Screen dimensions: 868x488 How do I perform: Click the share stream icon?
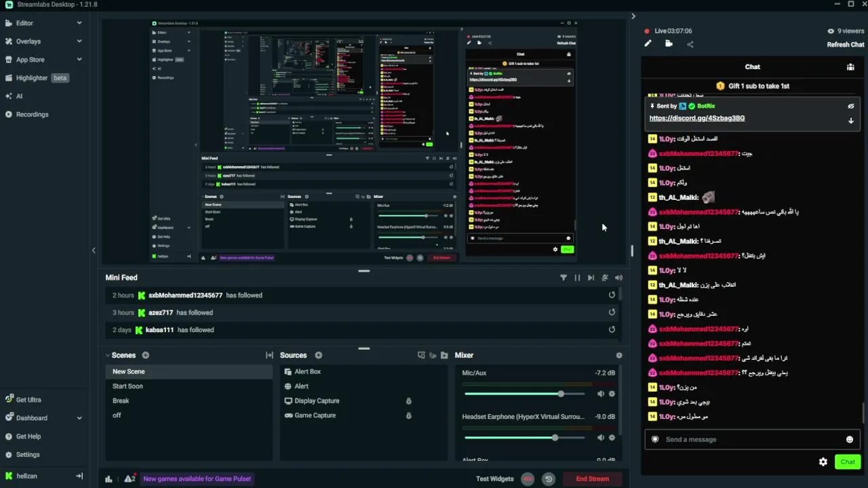click(690, 45)
